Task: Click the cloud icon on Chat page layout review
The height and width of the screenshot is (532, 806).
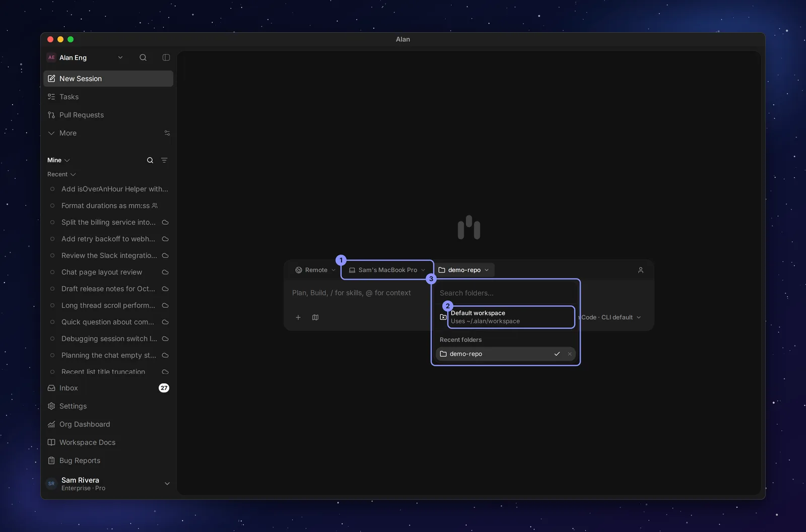Action: (x=165, y=272)
